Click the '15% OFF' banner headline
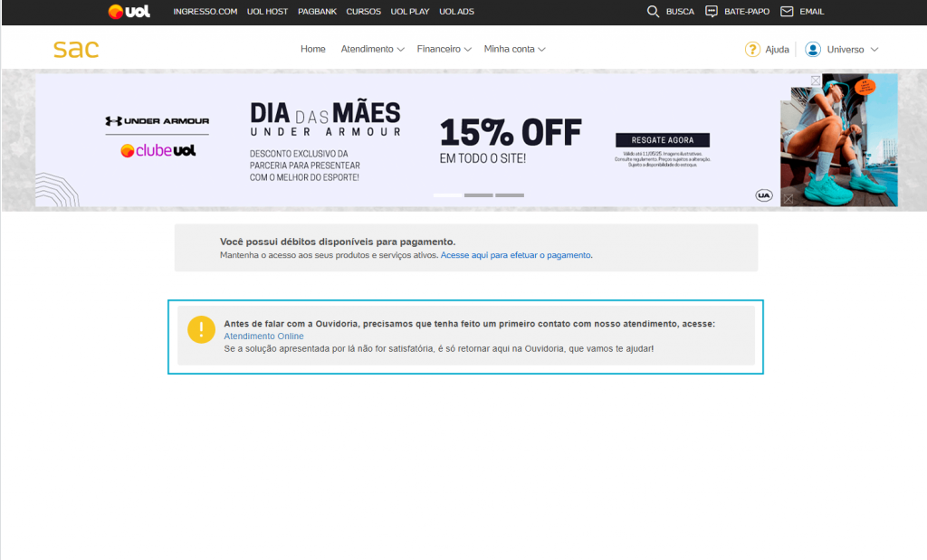 coord(511,132)
